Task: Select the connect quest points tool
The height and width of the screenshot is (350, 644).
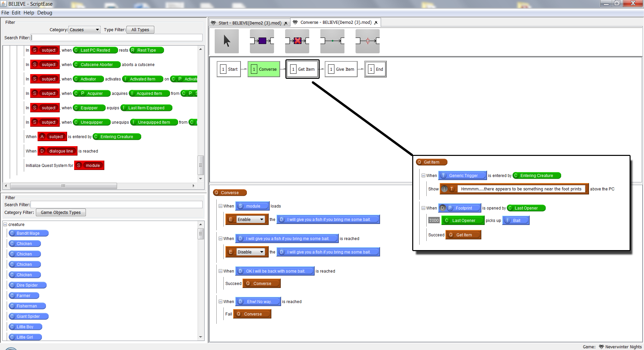Action: click(332, 41)
